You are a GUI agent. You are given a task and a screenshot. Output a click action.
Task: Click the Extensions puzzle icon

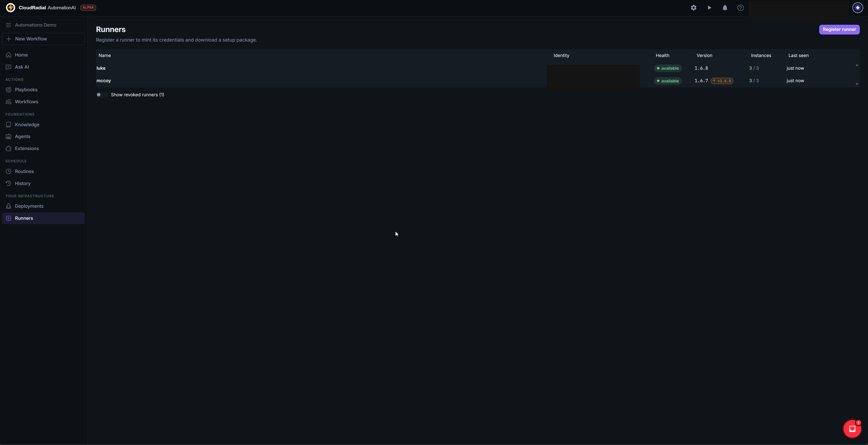coord(8,149)
